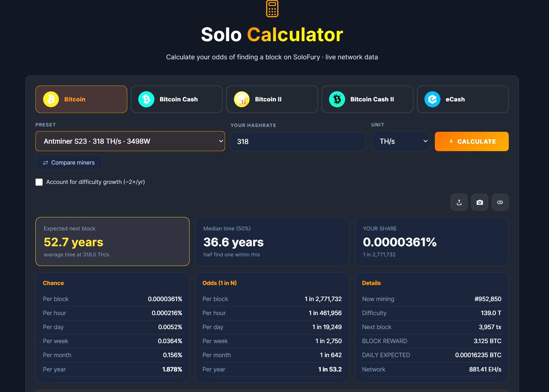Click the Chance per week value 0.0364%
This screenshot has height=392, width=549.
[x=170, y=341]
